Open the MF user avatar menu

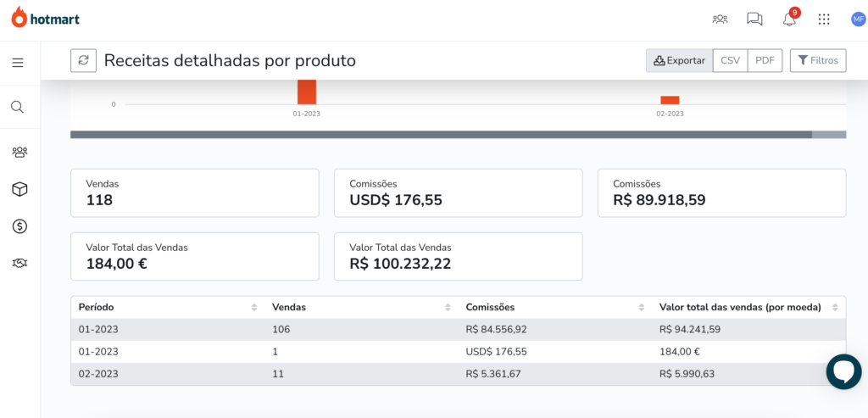pyautogui.click(x=860, y=20)
